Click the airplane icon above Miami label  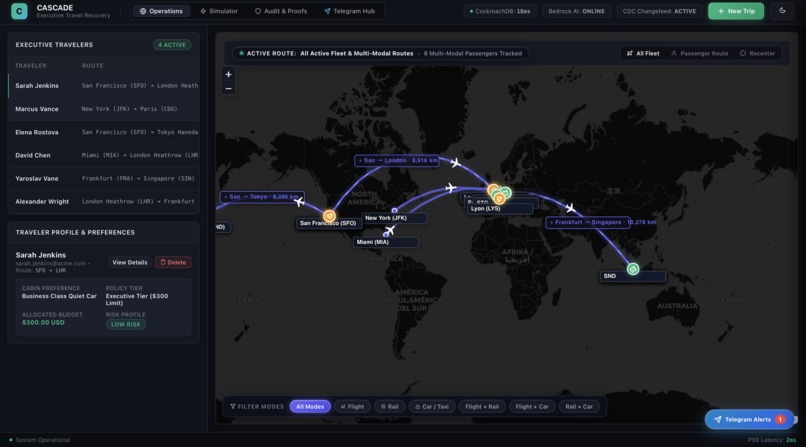click(x=390, y=230)
